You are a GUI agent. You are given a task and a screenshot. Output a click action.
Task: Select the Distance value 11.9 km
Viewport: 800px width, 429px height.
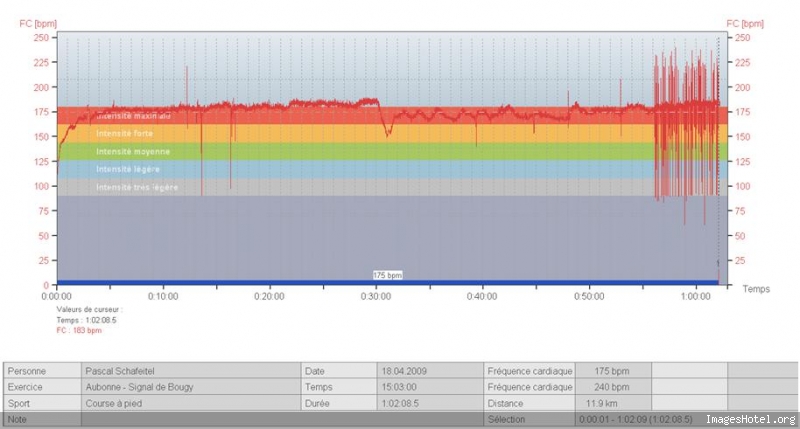pyautogui.click(x=601, y=403)
